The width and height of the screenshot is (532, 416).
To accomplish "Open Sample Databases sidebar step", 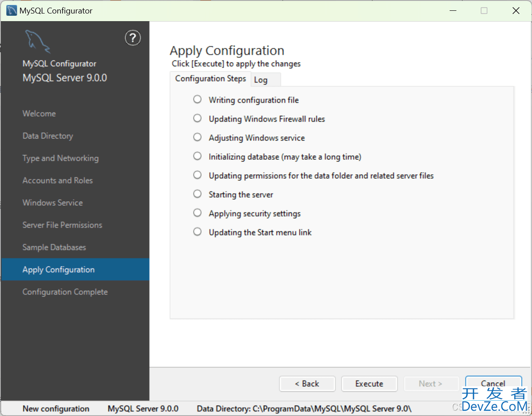I will pos(54,247).
